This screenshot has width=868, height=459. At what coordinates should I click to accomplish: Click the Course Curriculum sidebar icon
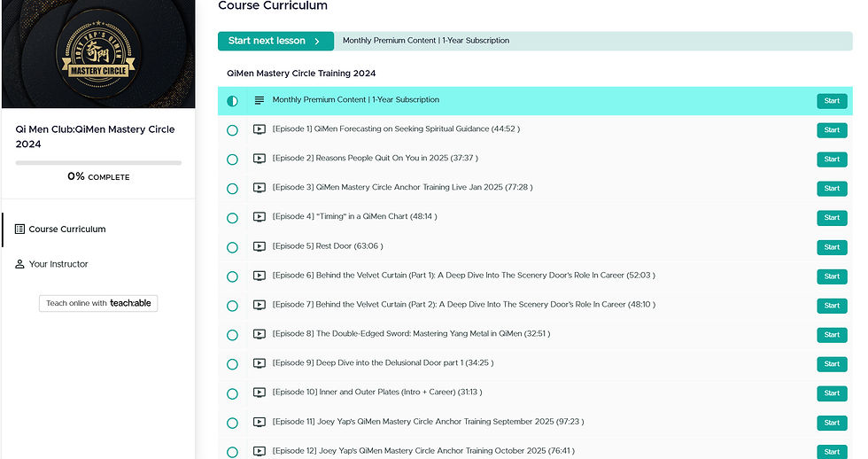[x=19, y=229]
